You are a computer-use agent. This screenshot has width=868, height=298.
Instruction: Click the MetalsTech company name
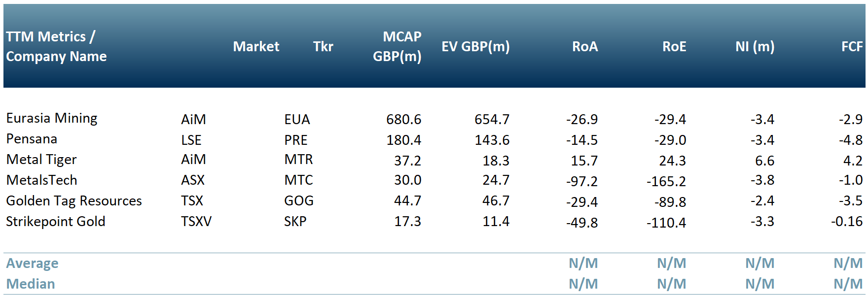click(42, 180)
